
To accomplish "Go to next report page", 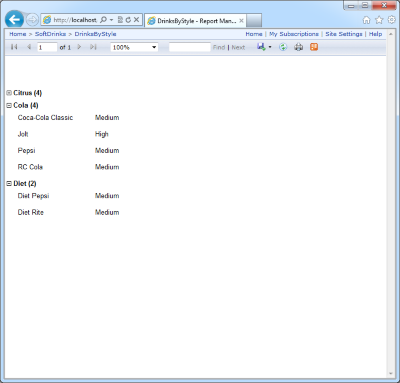I will [x=79, y=47].
